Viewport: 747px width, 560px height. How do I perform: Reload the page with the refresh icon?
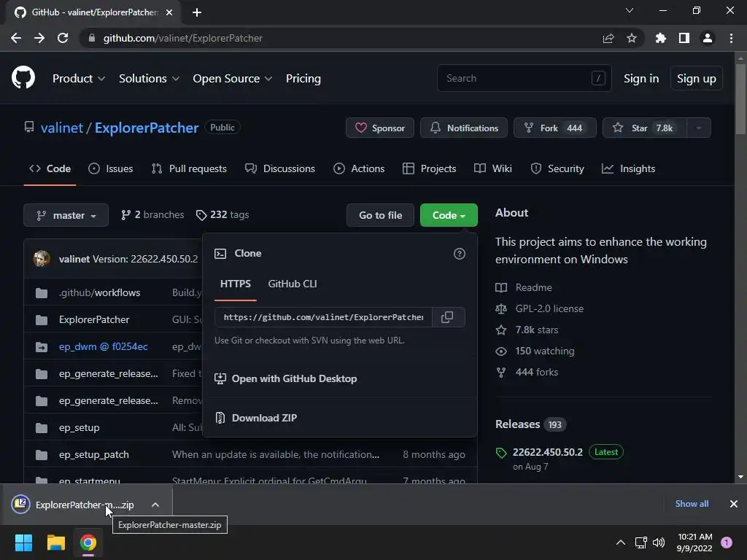(63, 38)
